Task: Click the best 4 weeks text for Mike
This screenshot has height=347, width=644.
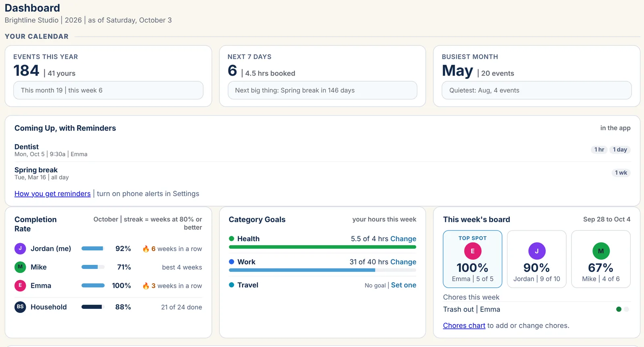Action: [182, 267]
